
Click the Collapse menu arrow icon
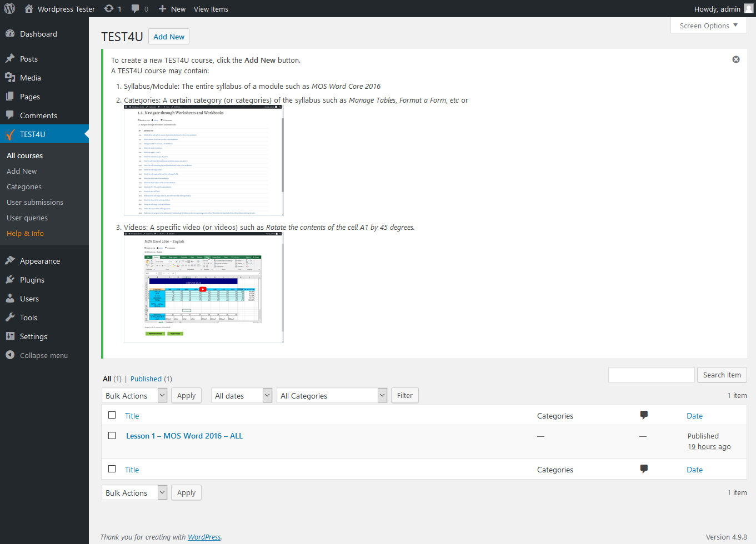pos(10,355)
